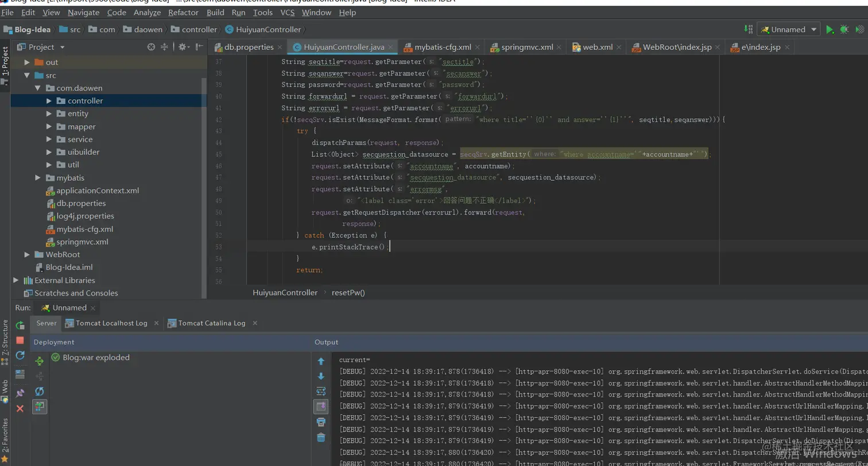Open the Refactor menu
This screenshot has width=868, height=466.
tap(183, 12)
